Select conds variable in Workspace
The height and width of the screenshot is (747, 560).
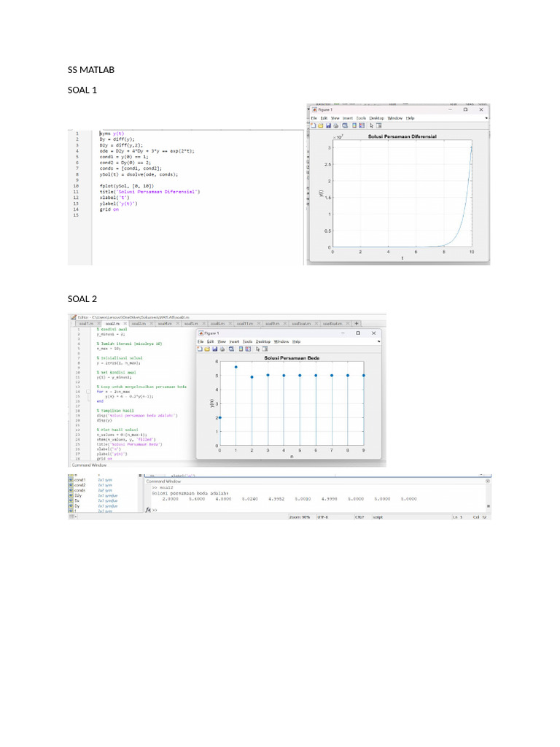tap(79, 490)
